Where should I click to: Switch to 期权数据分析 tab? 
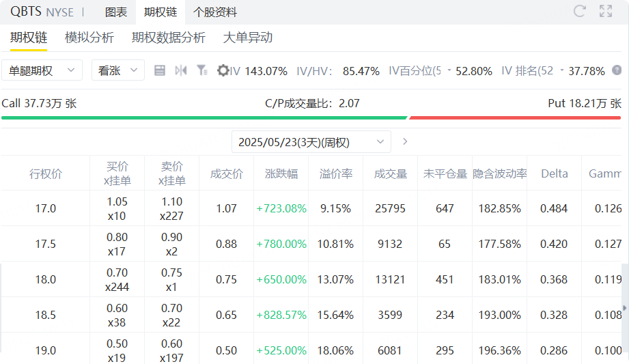click(x=169, y=38)
